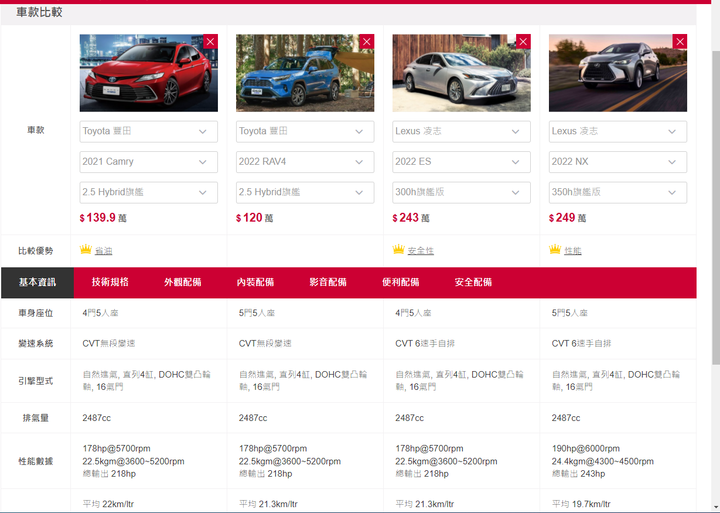Open the Lexus 凌志 brand dropdown above 2022 ES

tap(461, 131)
